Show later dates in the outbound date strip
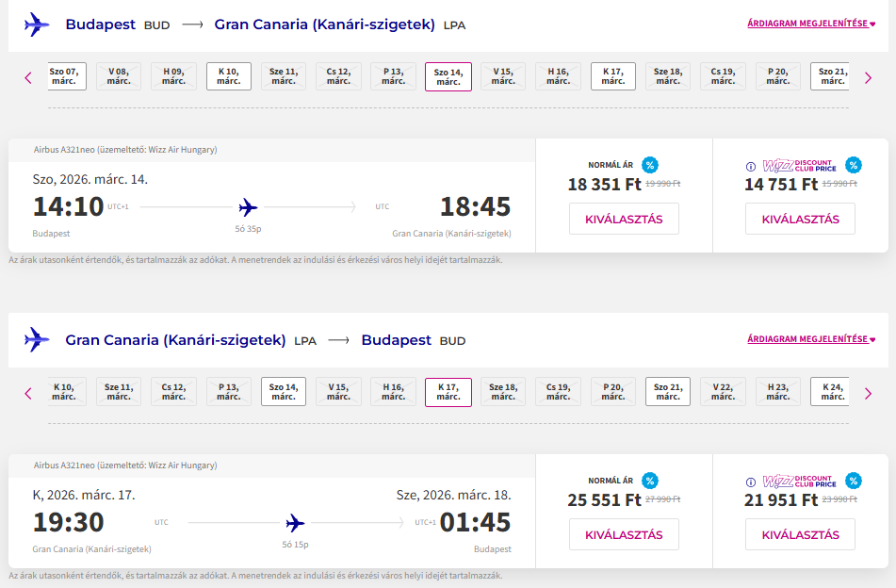Screen dimensions: 896x588 coord(868,78)
